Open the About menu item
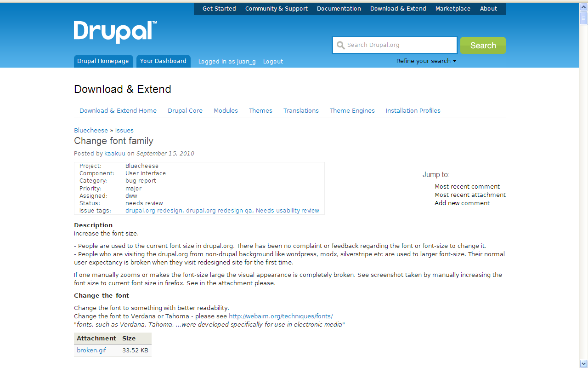 pos(488,9)
